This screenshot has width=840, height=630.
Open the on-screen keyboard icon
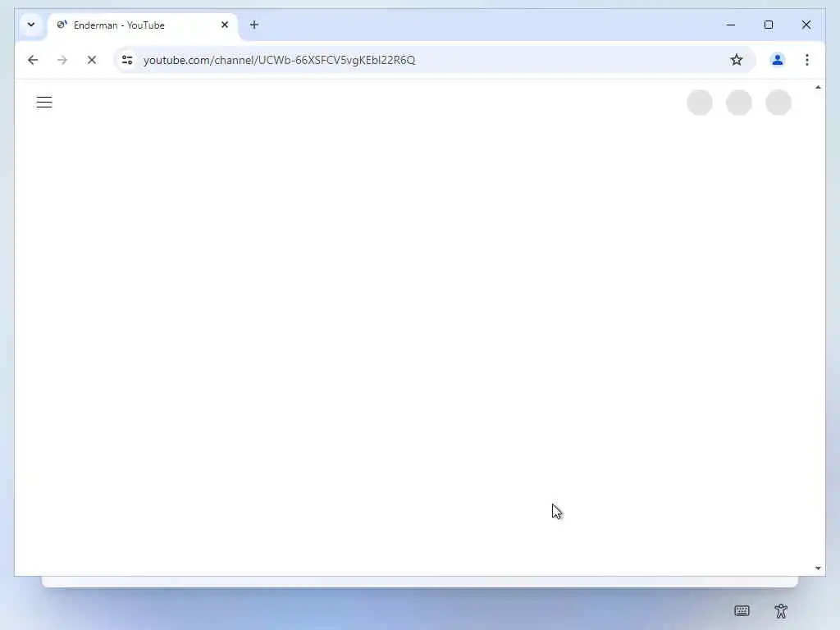tap(742, 610)
